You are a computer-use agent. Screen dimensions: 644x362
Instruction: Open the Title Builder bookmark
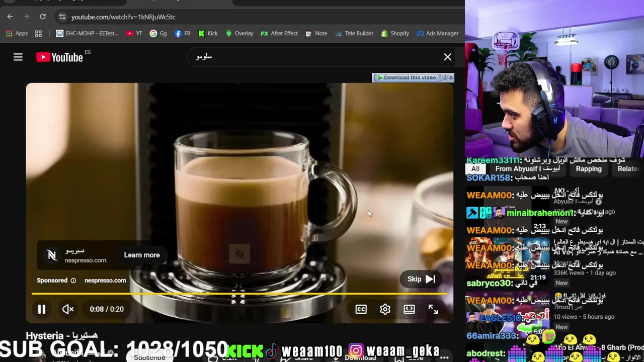click(354, 34)
